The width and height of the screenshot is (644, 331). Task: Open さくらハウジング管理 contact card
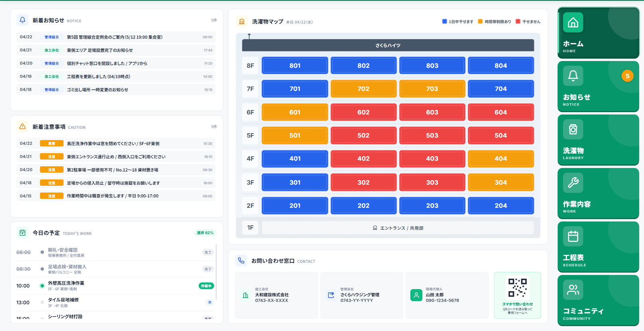pyautogui.click(x=362, y=295)
